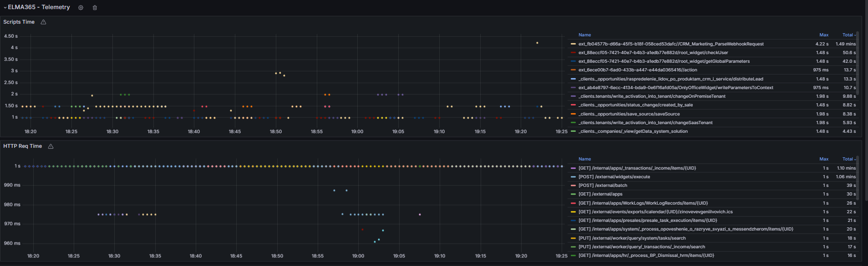
Task: Open Scripts Time alert warning icon
Action: tap(43, 22)
